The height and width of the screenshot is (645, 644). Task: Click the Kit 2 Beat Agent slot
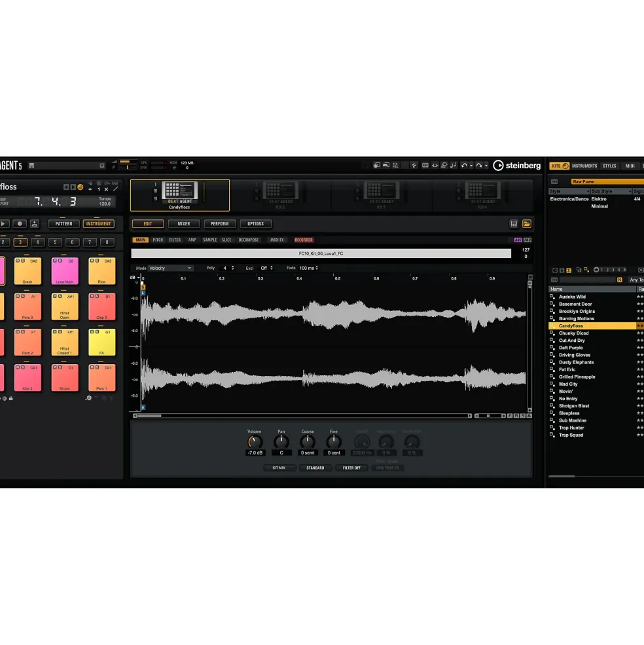click(x=280, y=195)
